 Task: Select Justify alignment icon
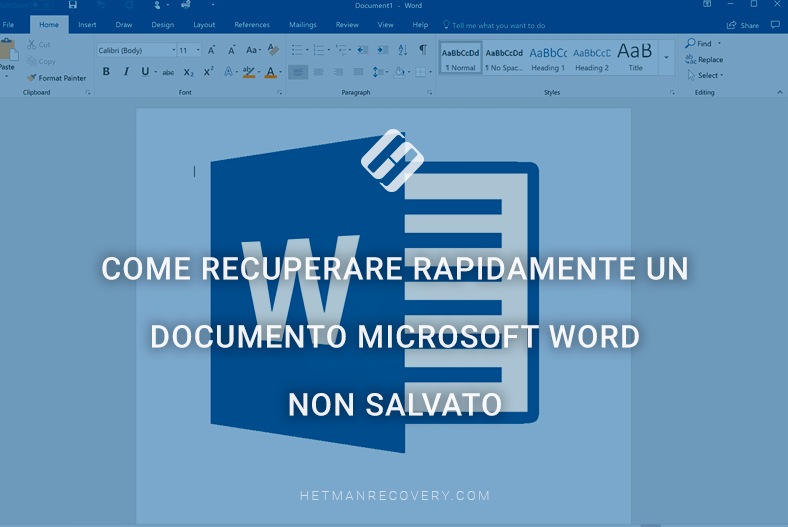coord(358,72)
